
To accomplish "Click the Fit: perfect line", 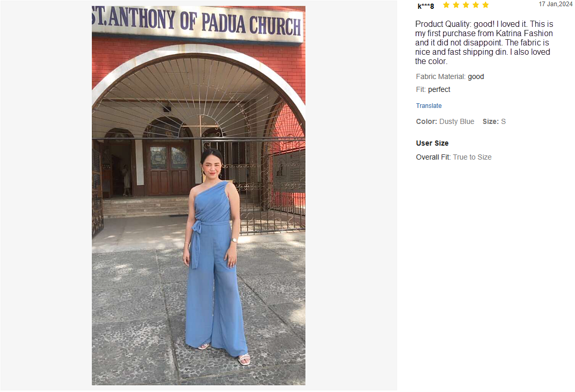I will point(433,89).
